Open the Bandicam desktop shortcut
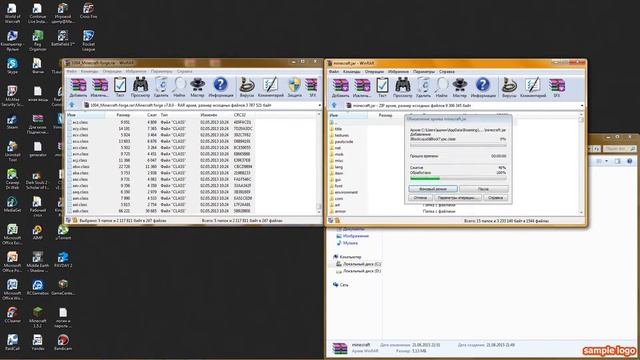The width and height of the screenshot is (640, 360). [63, 342]
